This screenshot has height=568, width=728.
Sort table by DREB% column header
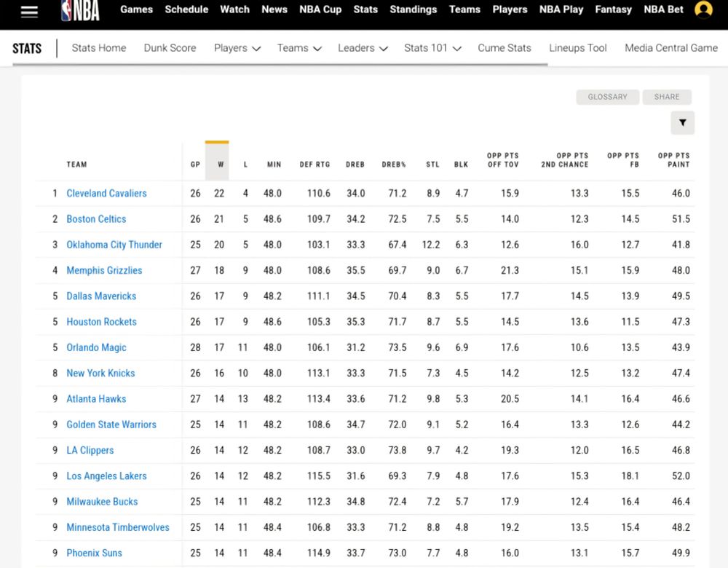tap(394, 165)
